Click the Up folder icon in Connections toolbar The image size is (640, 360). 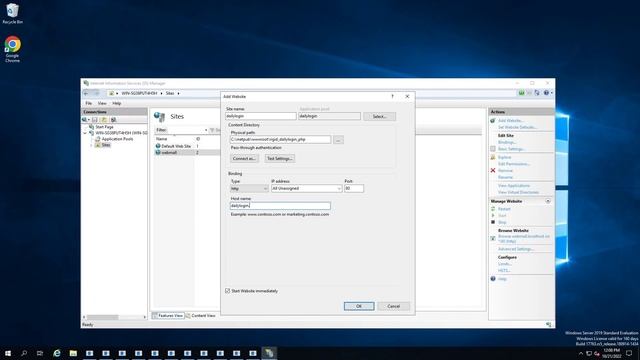[x=104, y=120]
